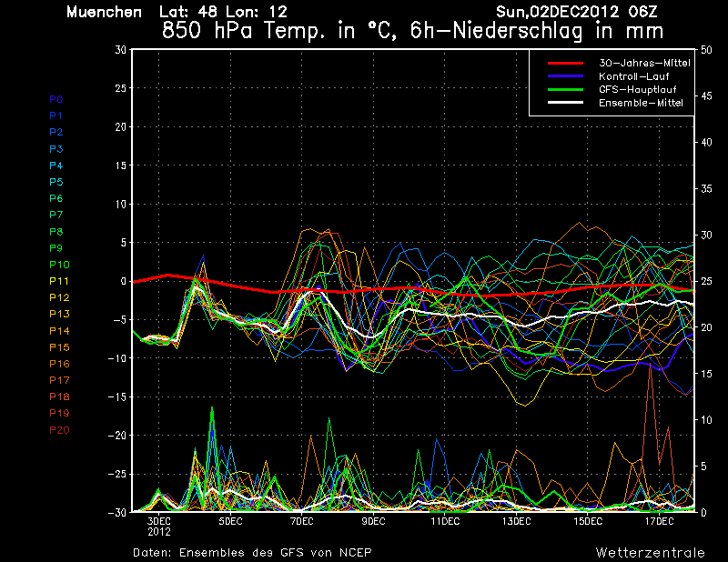Click the GFS-Hauptlauf legend text
728x562 pixels.
click(638, 89)
